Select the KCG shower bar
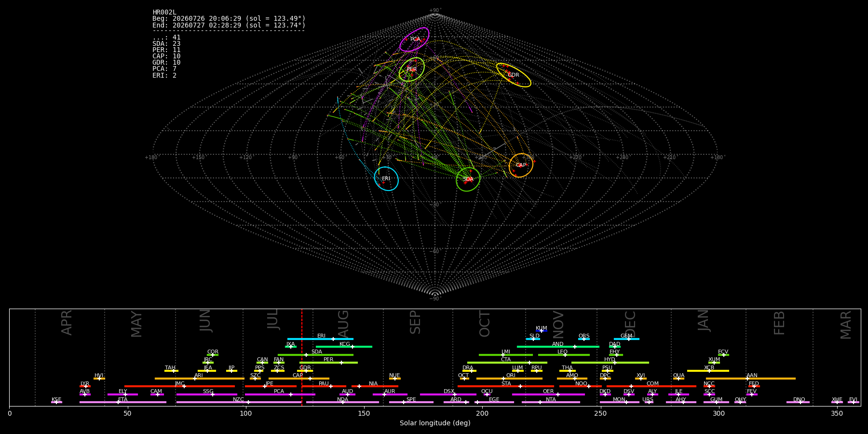The height and width of the screenshot is (434, 868). 344,347
